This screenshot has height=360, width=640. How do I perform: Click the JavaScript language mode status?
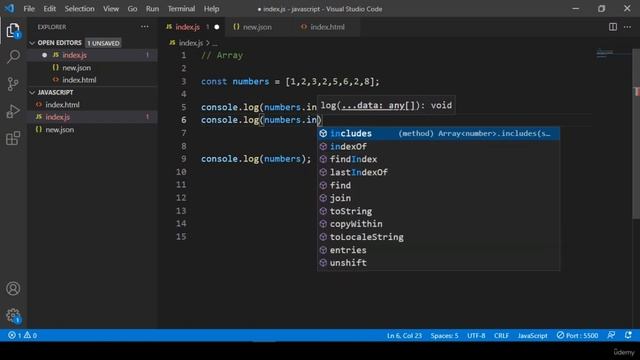[x=532, y=336]
